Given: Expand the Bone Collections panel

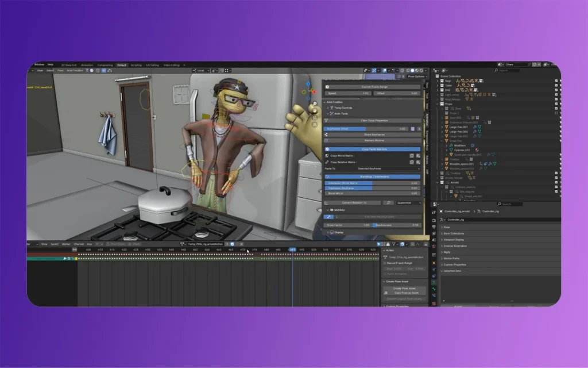Looking at the screenshot, I should click(442, 233).
